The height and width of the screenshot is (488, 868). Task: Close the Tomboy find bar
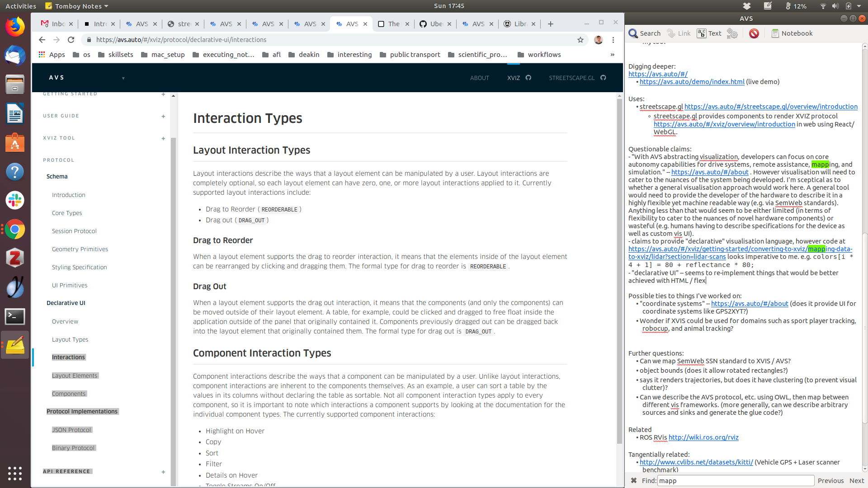[x=634, y=481]
